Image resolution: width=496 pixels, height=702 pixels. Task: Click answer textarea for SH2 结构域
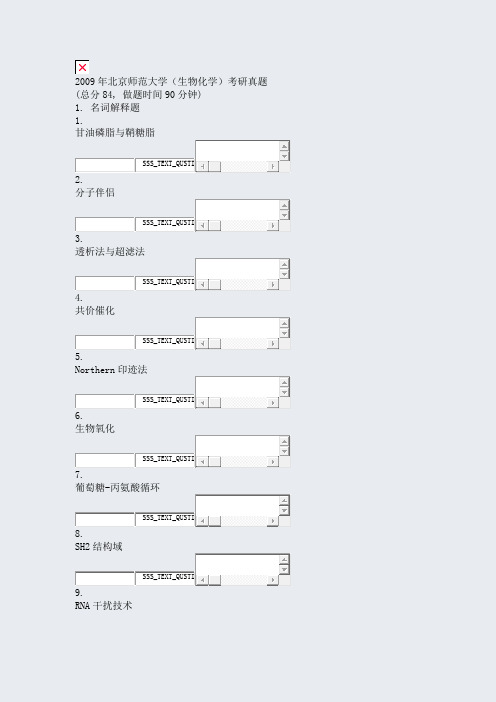click(x=238, y=564)
